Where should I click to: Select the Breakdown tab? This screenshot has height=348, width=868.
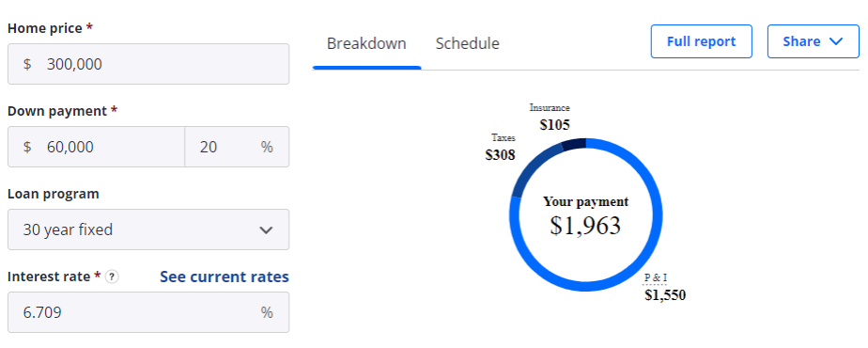point(366,44)
